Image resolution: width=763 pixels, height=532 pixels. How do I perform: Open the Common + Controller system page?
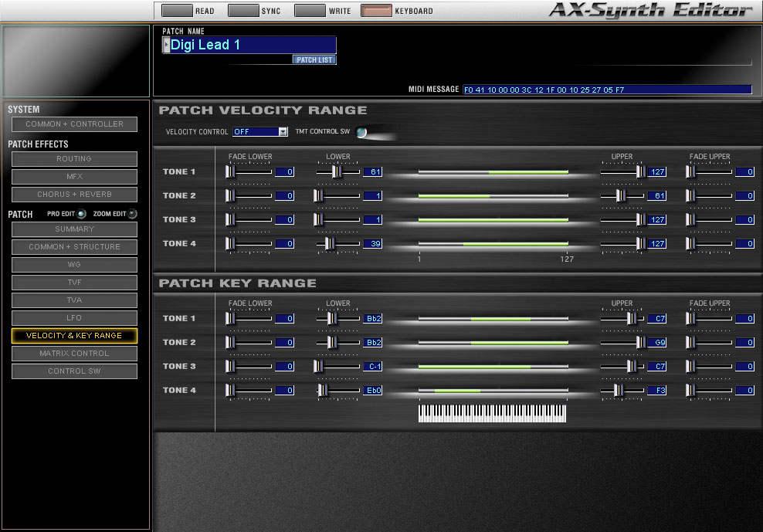click(74, 124)
